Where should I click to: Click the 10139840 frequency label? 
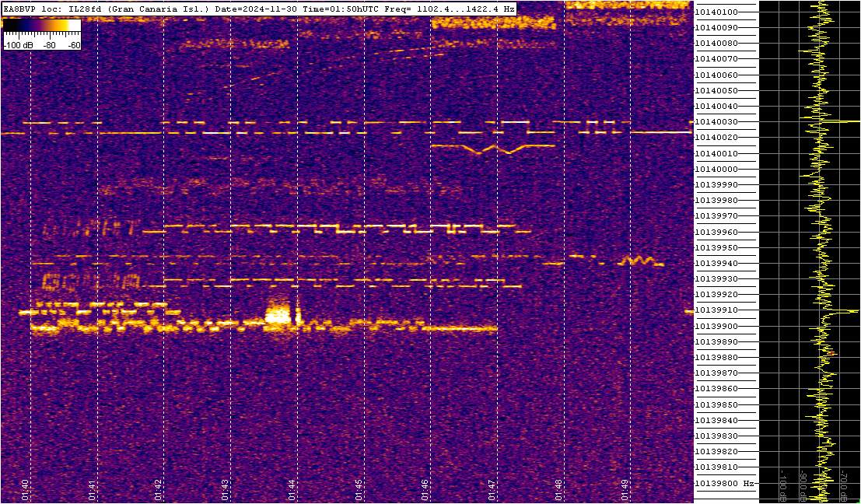point(716,421)
